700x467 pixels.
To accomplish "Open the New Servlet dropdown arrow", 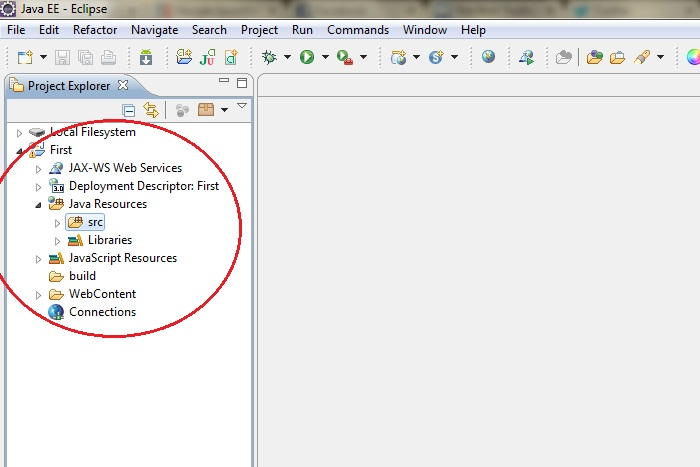I will [454, 57].
